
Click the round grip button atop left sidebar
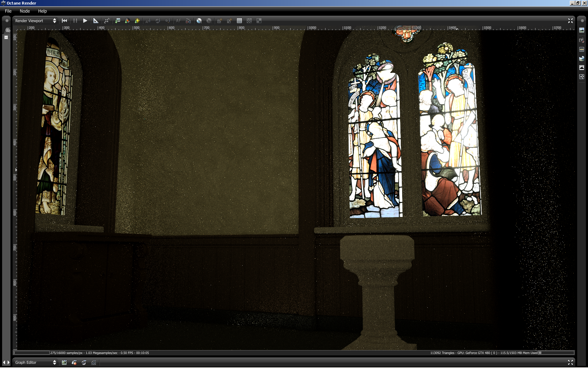coord(7,21)
